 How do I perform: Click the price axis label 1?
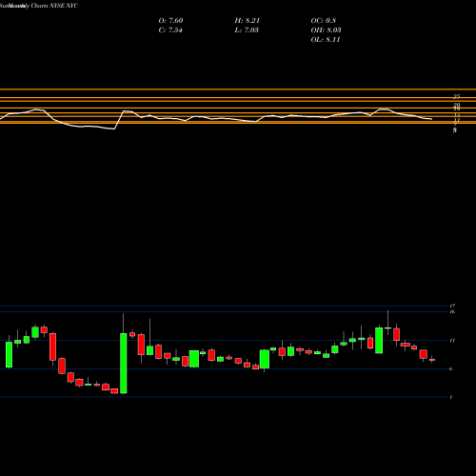pyautogui.click(x=451, y=397)
